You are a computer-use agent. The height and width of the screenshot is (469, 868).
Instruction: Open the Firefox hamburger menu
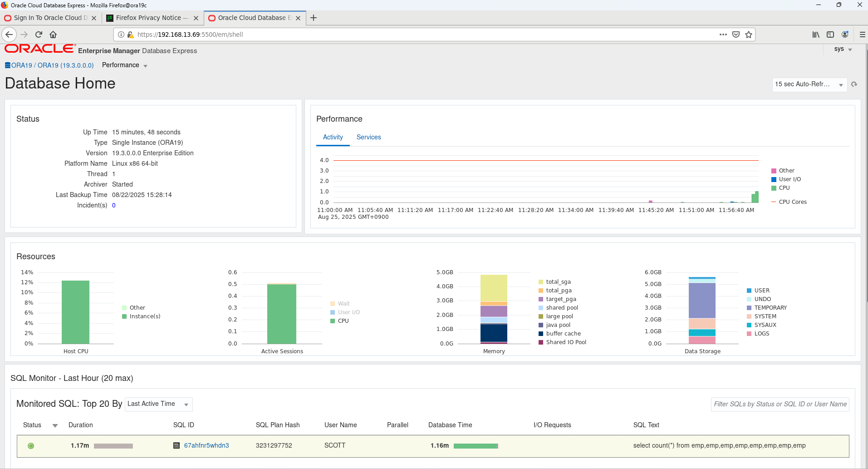pyautogui.click(x=862, y=35)
